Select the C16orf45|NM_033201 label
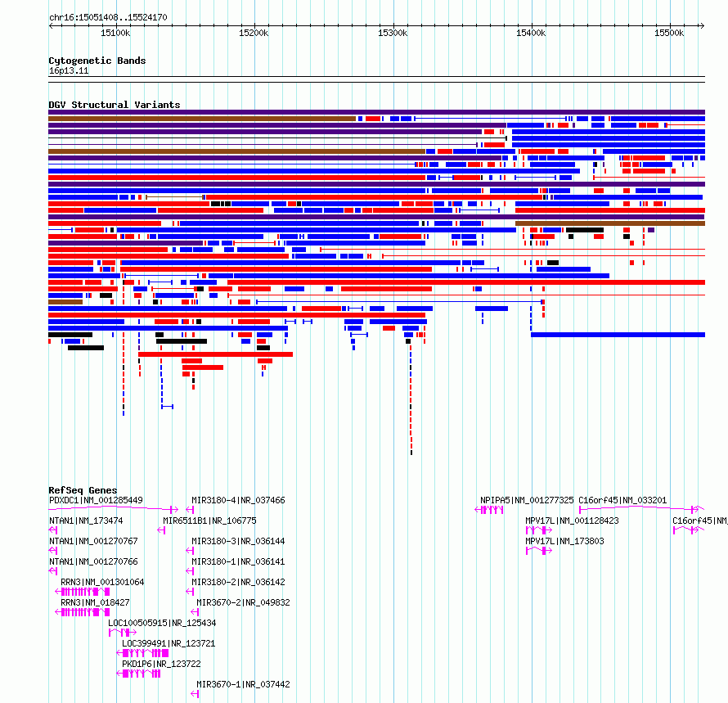Image resolution: width=728 pixels, height=703 pixels. click(622, 500)
